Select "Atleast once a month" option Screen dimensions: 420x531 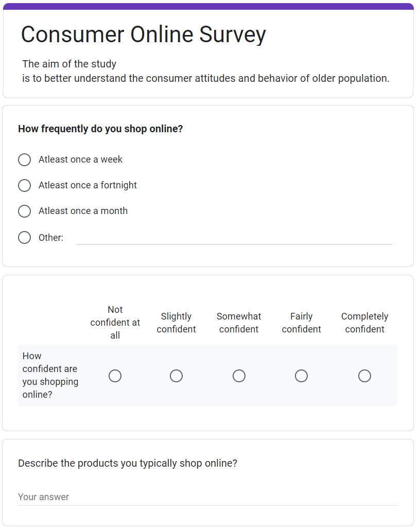point(24,211)
